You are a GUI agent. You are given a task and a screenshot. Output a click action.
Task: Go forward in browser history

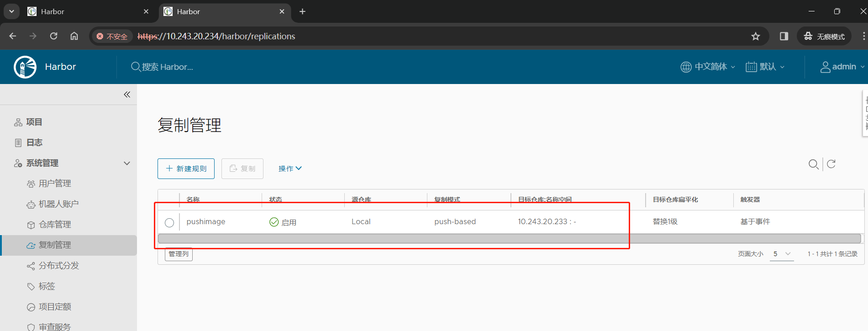(33, 36)
